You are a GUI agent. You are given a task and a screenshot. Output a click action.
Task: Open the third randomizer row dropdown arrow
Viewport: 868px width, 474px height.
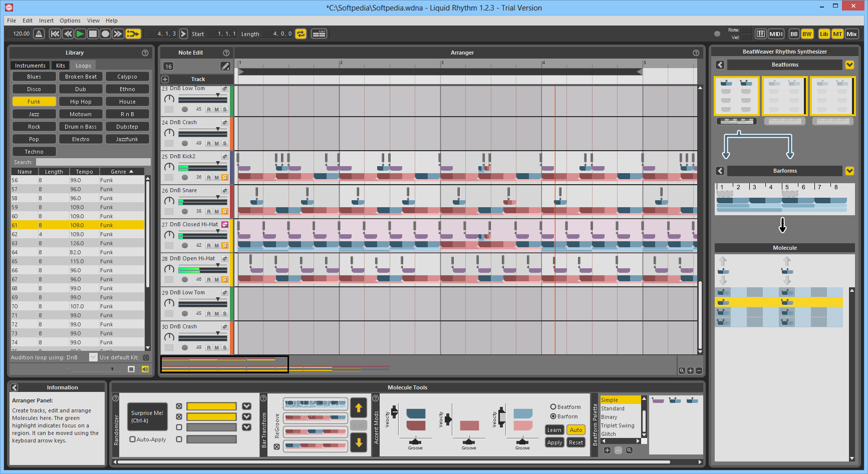[246, 427]
